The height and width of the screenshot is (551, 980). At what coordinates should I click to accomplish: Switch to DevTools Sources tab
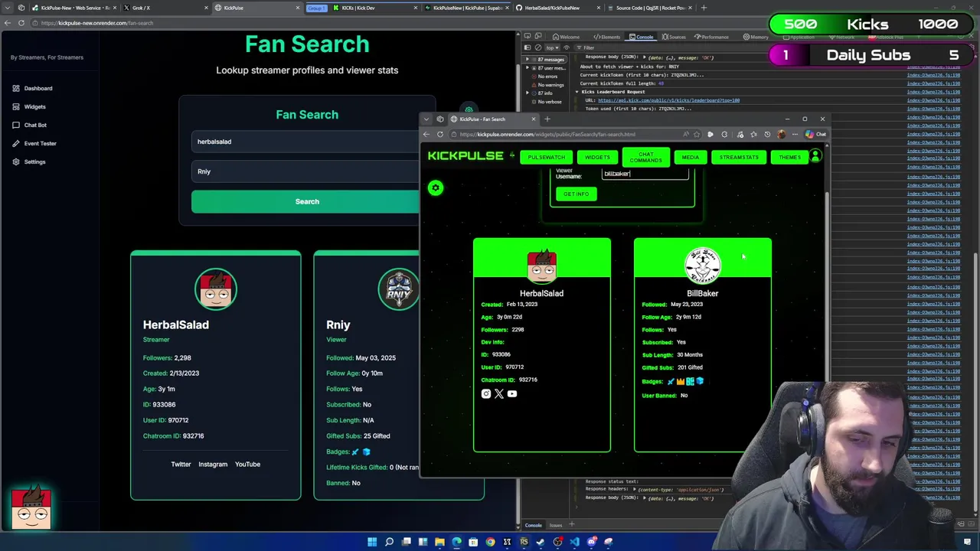point(675,37)
